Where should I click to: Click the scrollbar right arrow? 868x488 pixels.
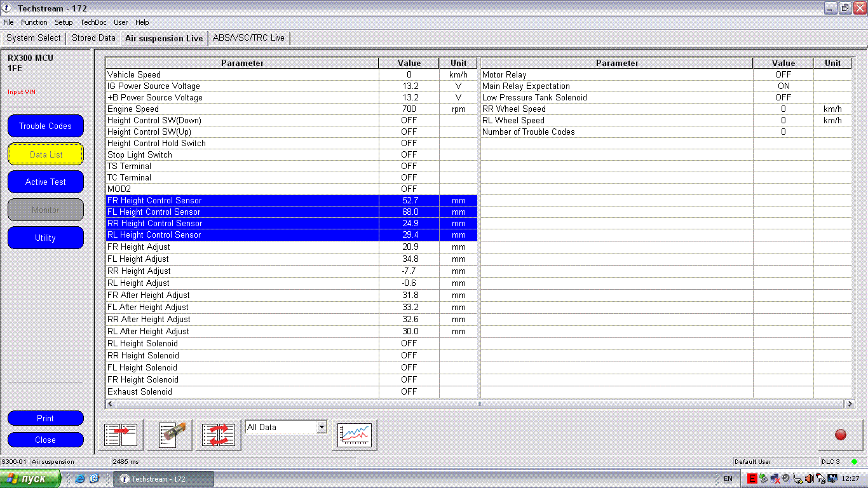pyautogui.click(x=850, y=404)
